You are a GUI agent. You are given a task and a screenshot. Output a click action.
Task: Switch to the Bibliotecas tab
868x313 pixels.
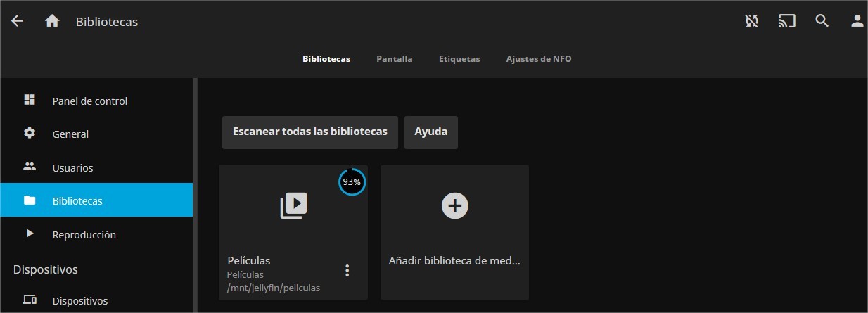[x=326, y=59]
